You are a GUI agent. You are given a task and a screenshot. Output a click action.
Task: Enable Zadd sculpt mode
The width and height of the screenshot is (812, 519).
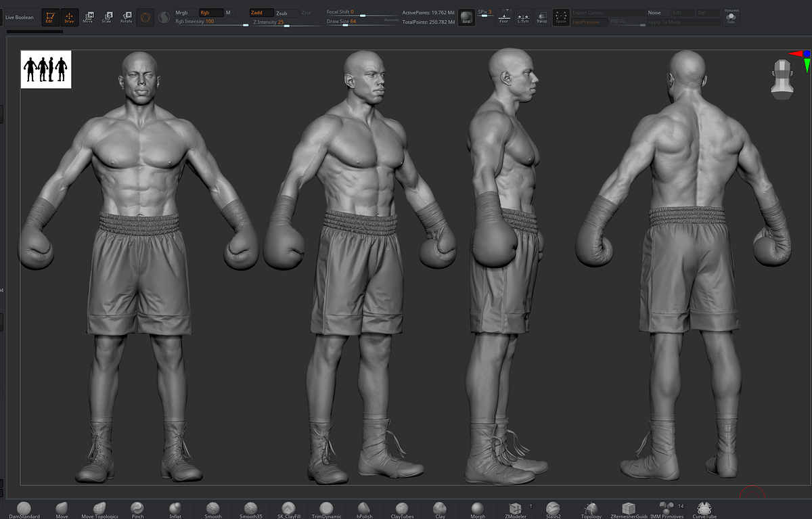click(x=261, y=13)
